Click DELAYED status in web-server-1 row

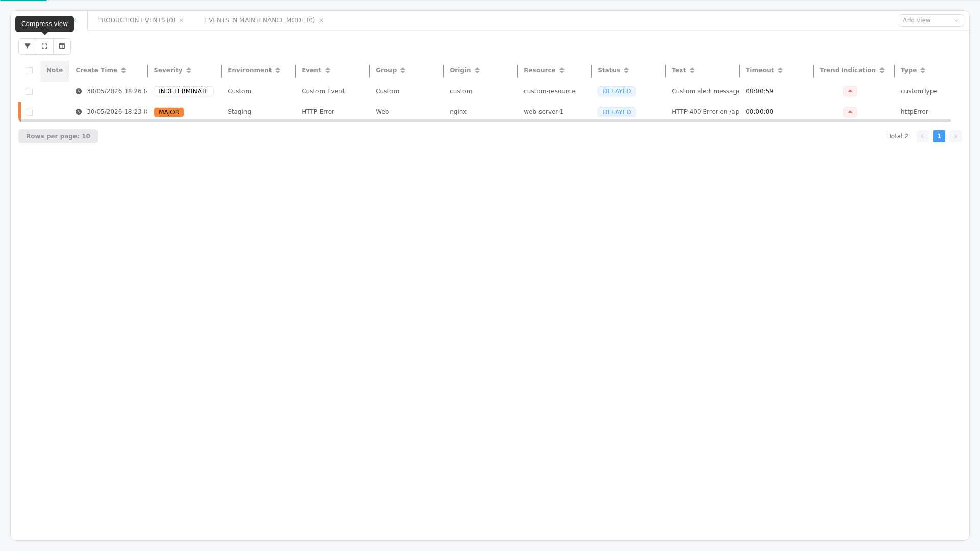tap(617, 112)
